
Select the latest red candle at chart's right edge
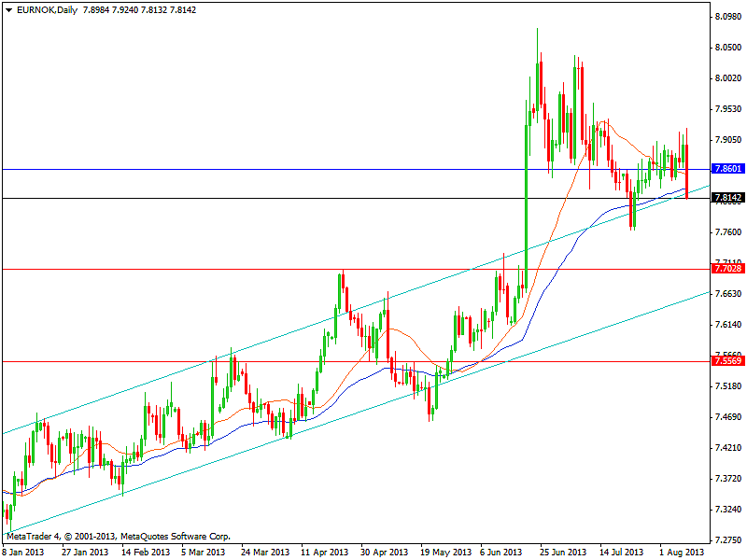point(688,184)
